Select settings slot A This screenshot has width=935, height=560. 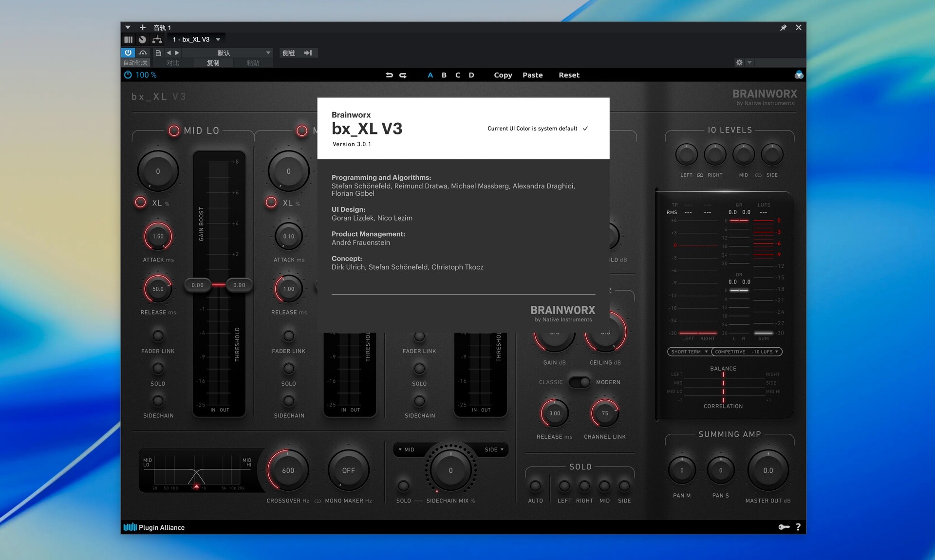(x=430, y=75)
